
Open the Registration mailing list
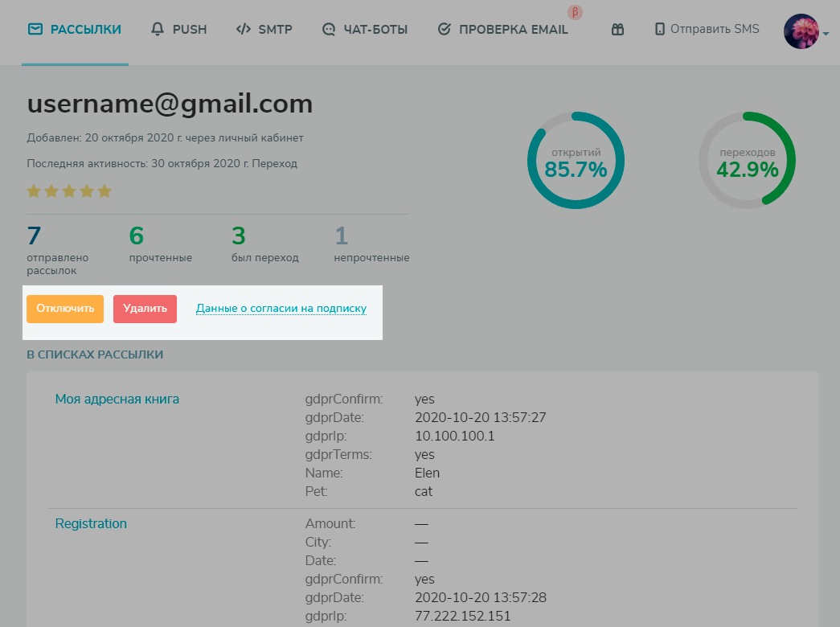(x=91, y=523)
